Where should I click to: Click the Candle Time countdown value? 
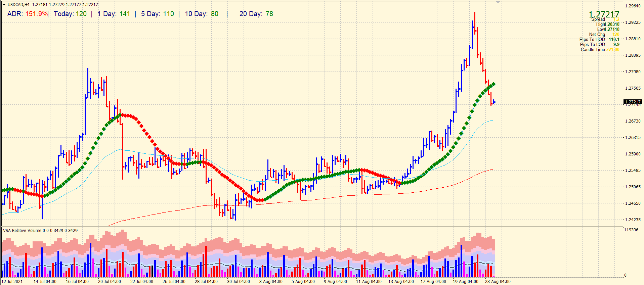click(613, 49)
